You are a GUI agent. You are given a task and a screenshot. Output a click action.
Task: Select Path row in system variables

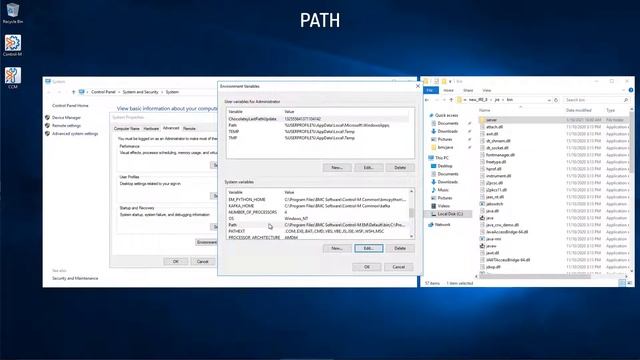(318, 225)
